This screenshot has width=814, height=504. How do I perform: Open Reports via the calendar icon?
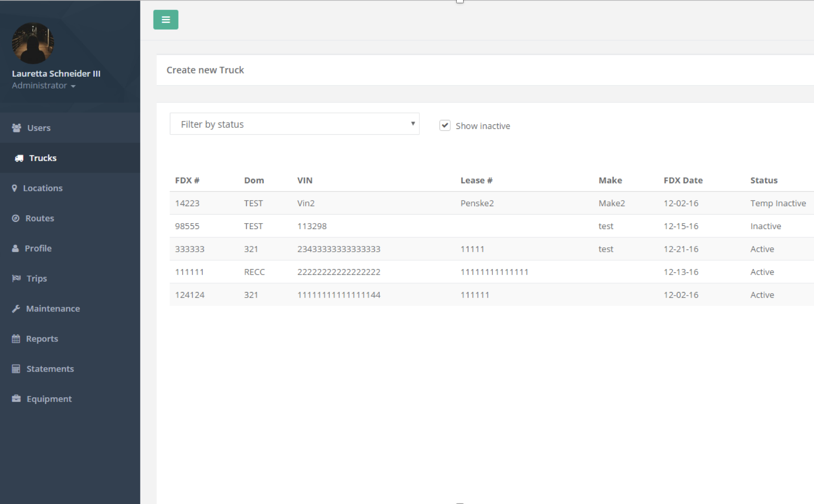(x=16, y=339)
